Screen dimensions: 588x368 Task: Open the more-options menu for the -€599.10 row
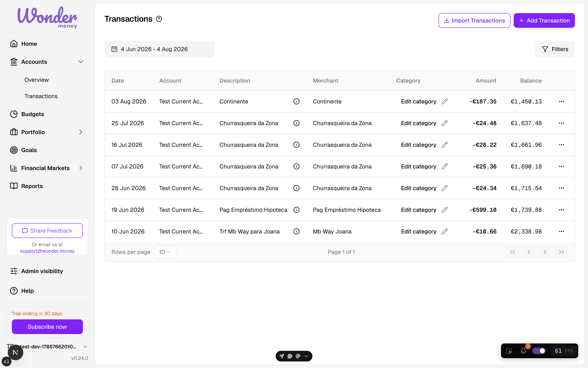[x=561, y=210]
